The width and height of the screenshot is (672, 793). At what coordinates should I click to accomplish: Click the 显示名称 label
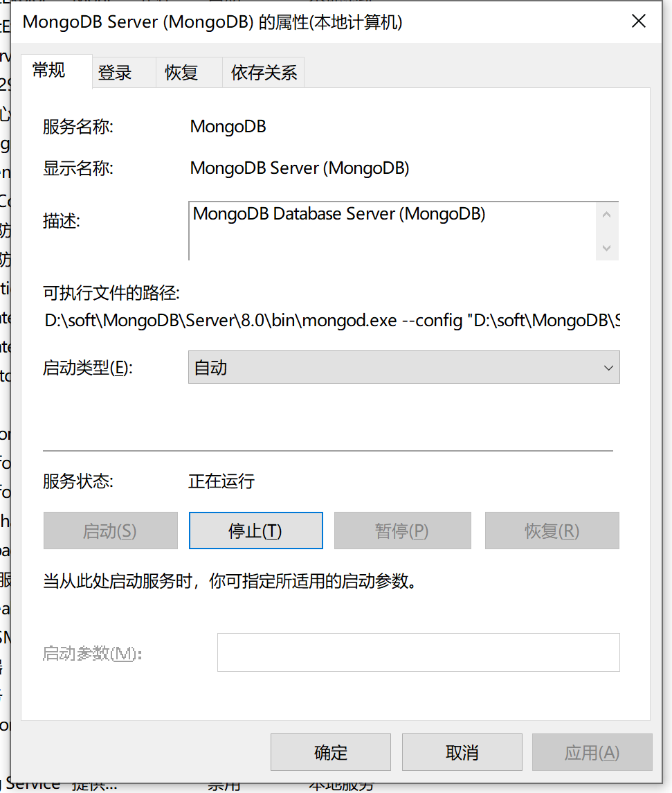click(78, 168)
